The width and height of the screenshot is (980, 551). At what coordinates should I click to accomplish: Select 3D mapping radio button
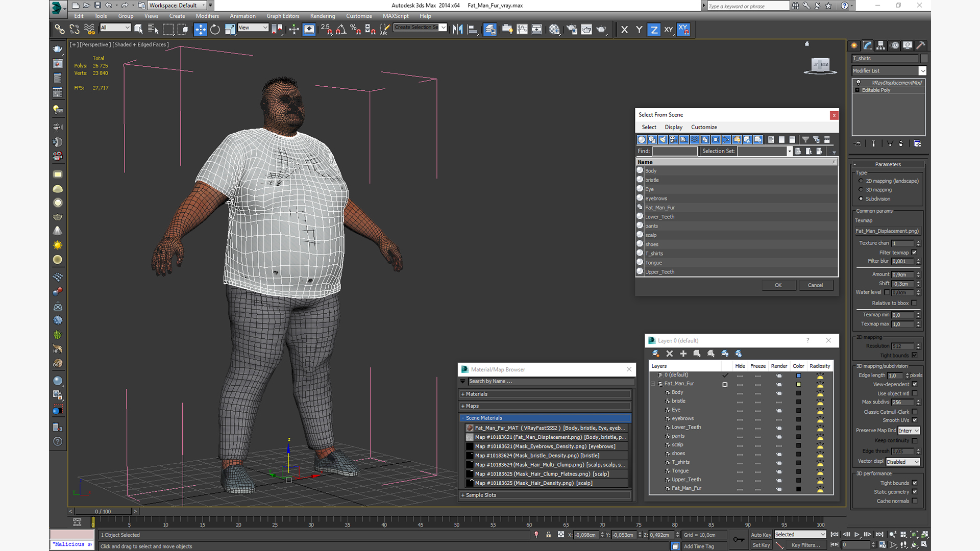click(861, 190)
